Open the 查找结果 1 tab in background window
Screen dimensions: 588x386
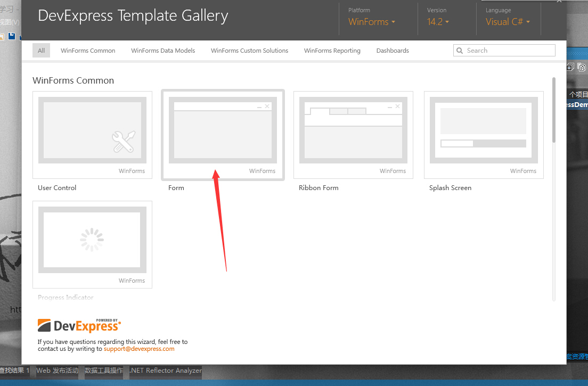click(x=14, y=370)
